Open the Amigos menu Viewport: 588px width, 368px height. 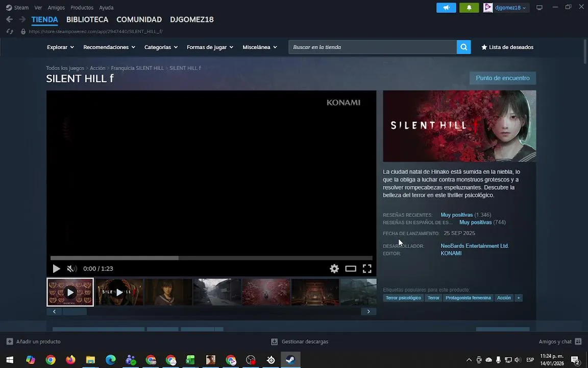(x=56, y=8)
